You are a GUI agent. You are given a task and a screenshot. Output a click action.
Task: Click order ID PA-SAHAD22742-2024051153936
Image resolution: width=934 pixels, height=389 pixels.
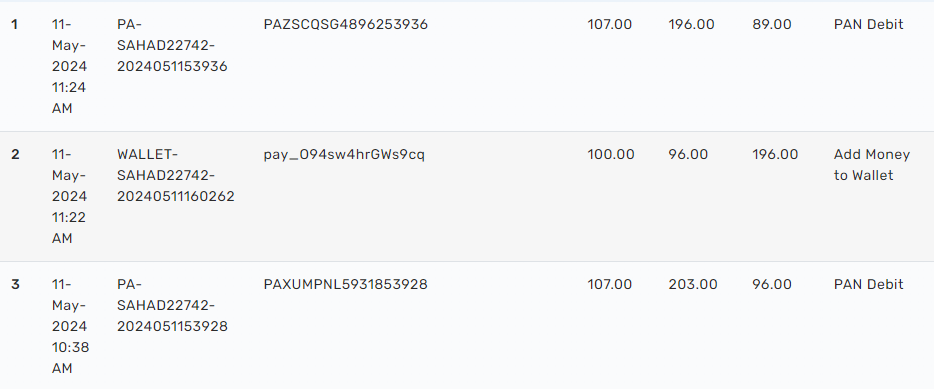172,45
